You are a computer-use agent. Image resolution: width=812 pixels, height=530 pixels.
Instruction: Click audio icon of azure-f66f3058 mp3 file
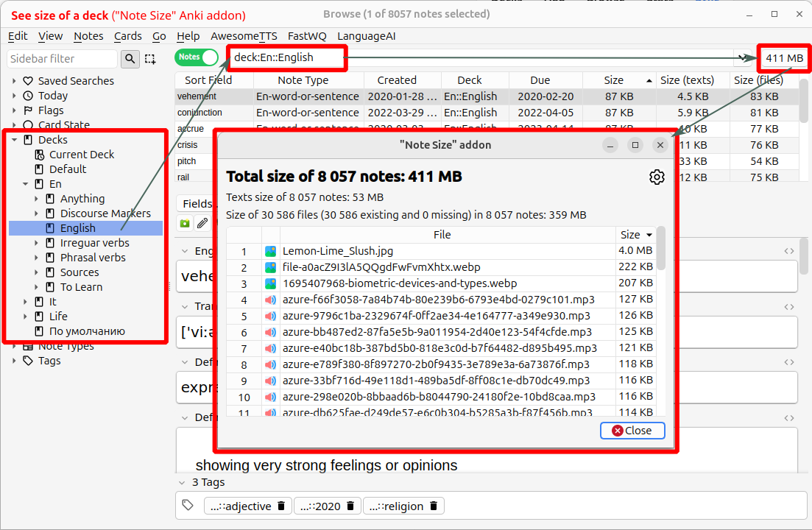coord(270,300)
